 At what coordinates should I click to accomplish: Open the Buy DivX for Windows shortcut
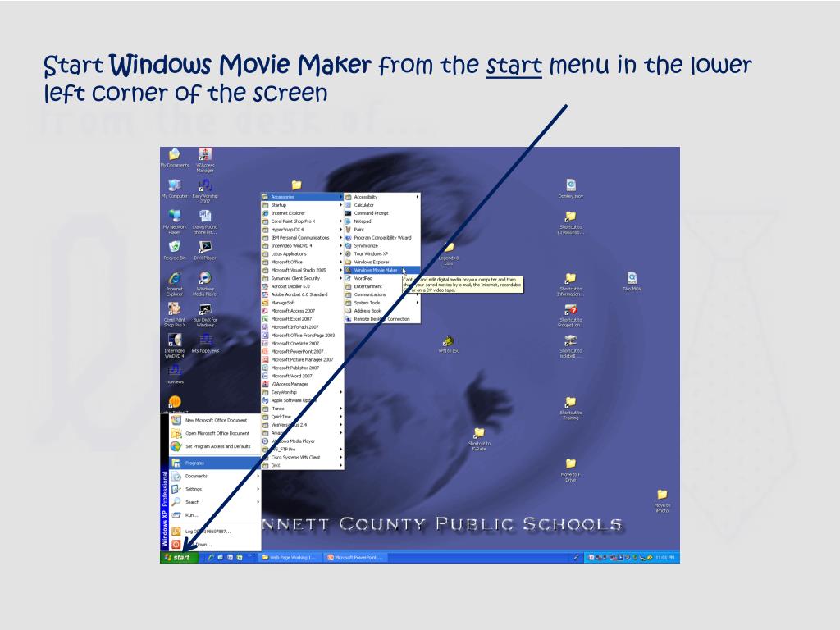[x=205, y=315]
